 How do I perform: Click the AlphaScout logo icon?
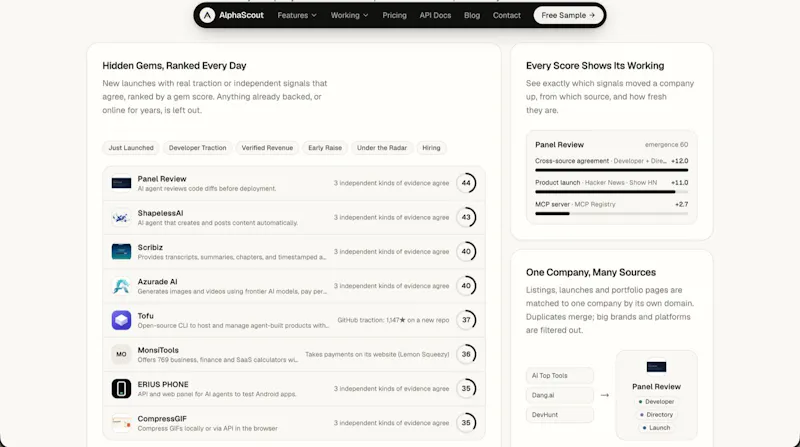point(207,15)
